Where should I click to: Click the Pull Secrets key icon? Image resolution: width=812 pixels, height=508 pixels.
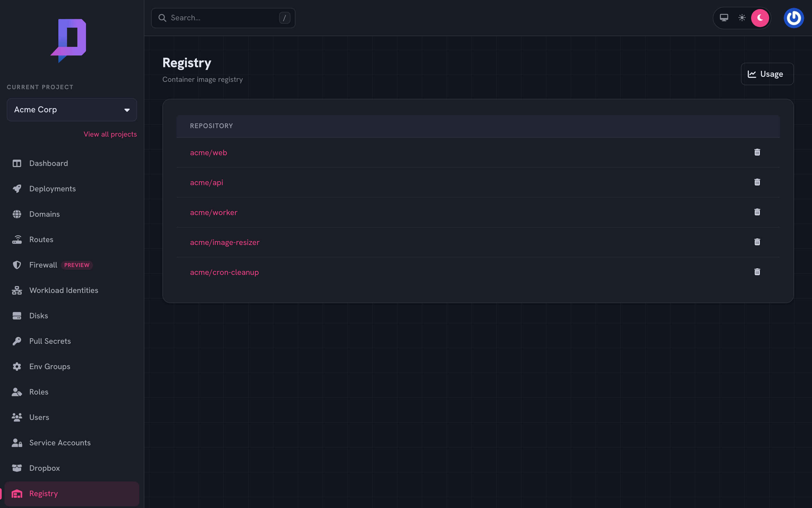click(17, 341)
